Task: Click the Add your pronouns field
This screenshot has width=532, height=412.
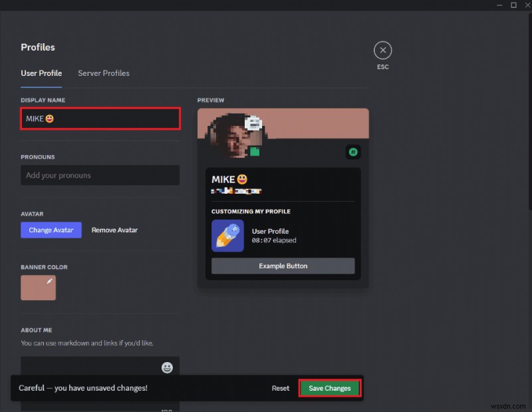Action: (x=100, y=175)
